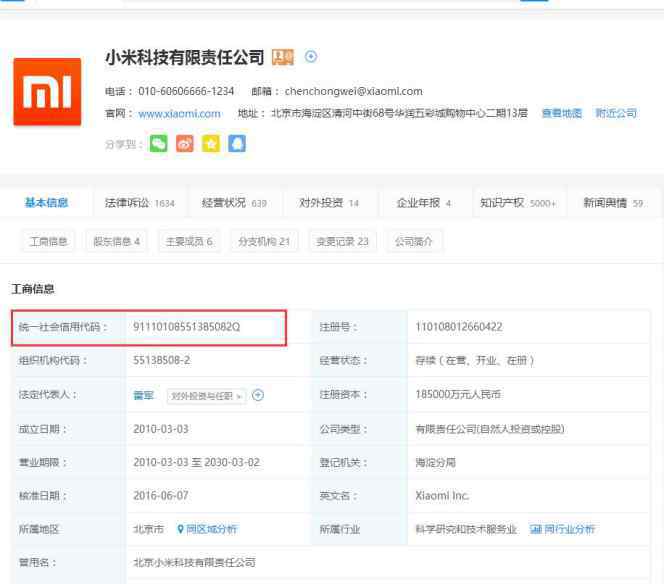This screenshot has width=664, height=584.
Task: Select the 知识产权 tab
Action: 517,203
